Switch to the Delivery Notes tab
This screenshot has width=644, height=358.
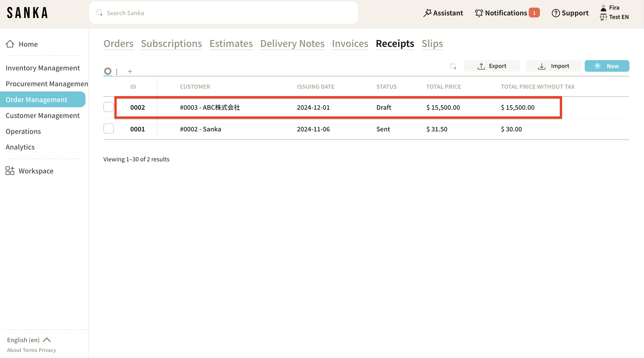coord(292,44)
